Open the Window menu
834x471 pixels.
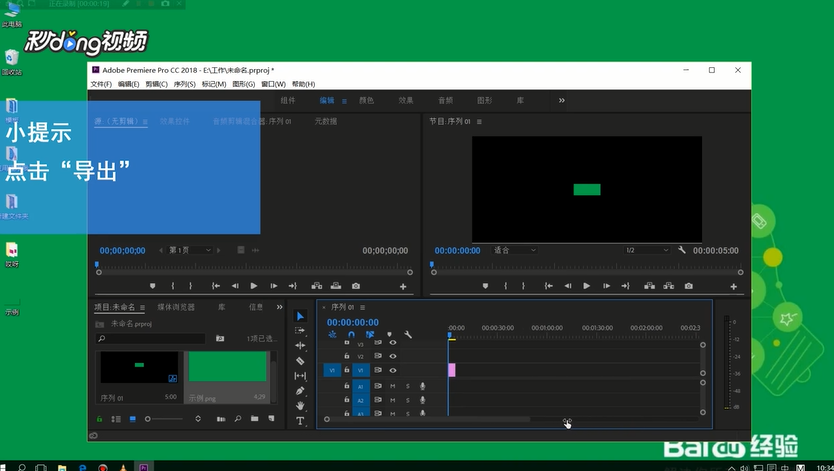273,84
